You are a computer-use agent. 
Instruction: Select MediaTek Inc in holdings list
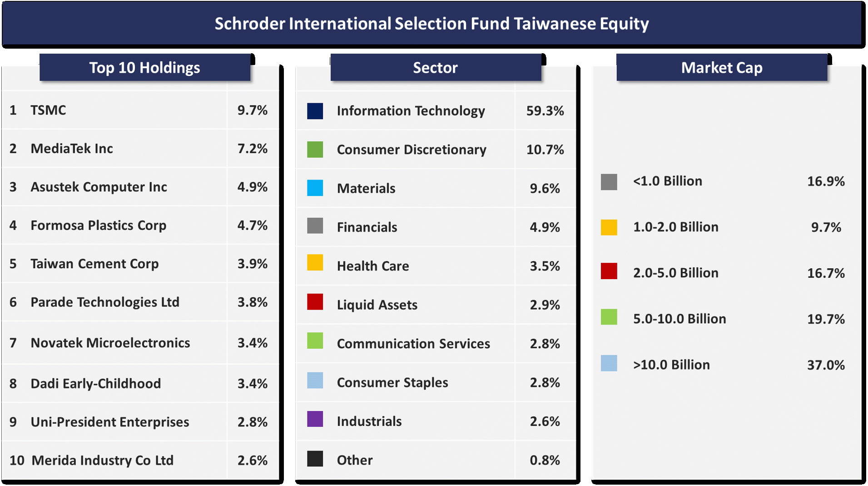pos(72,149)
